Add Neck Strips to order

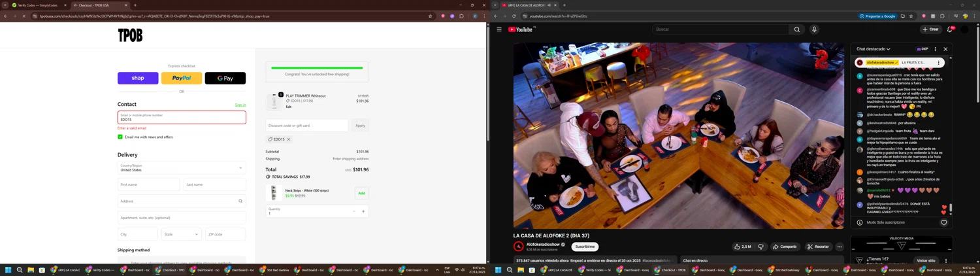(361, 193)
